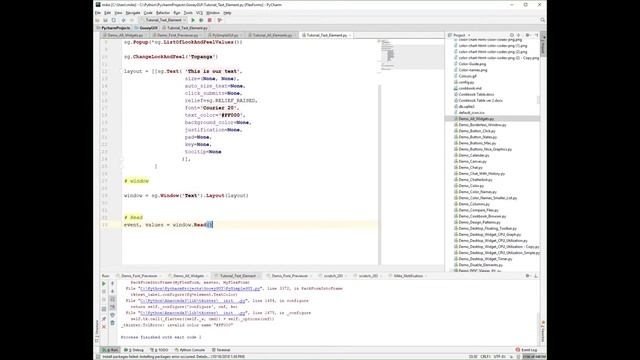Stop the process with the red toolbar square

pyautogui.click(x=210, y=20)
